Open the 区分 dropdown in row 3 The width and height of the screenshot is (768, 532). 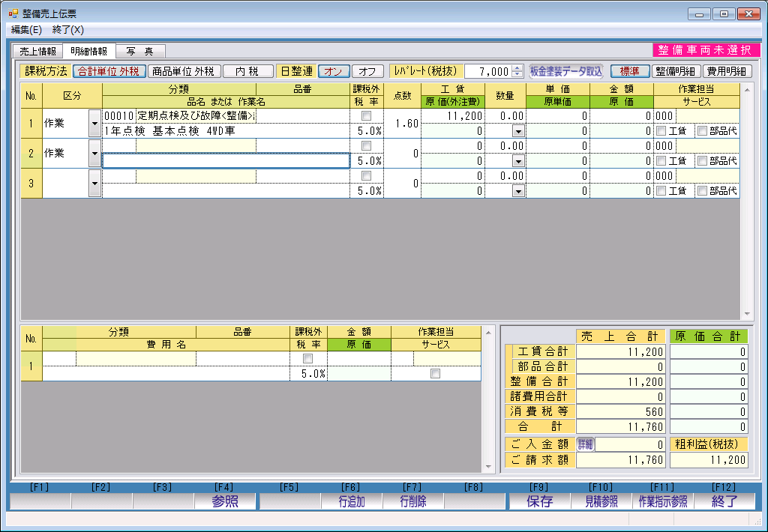94,184
